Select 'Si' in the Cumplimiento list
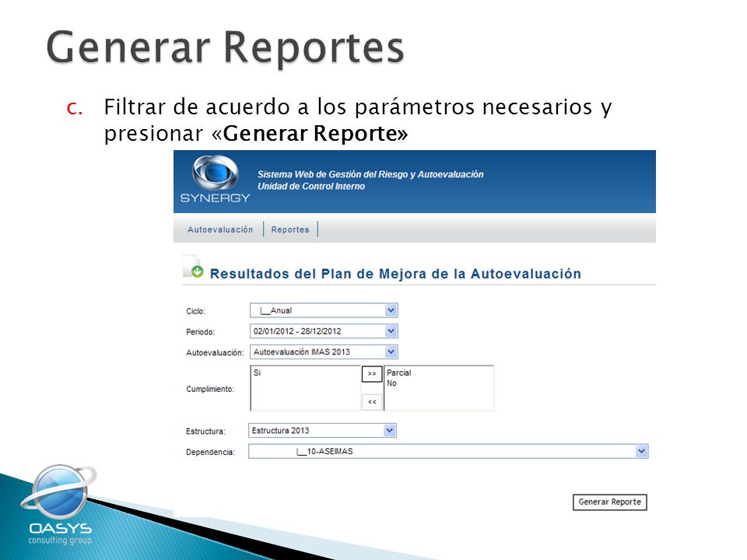The height and width of the screenshot is (560, 747). point(258,373)
